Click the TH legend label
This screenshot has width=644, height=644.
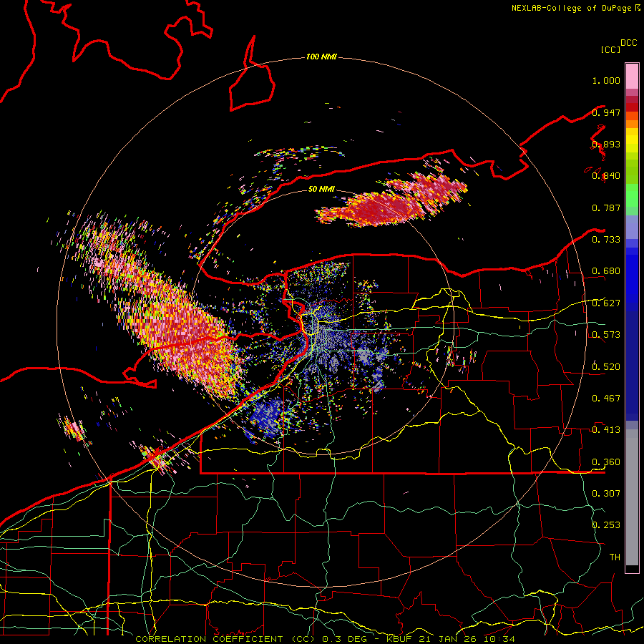click(x=615, y=557)
